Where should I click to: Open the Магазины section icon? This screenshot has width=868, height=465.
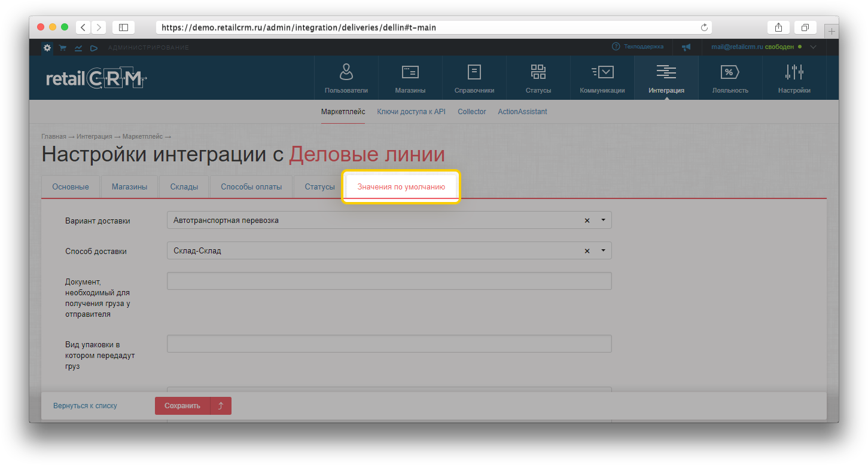click(x=410, y=72)
